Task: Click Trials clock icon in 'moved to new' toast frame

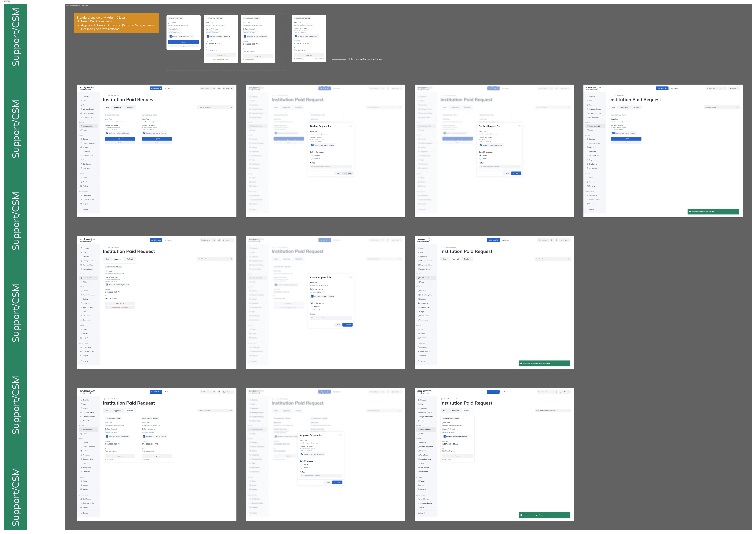Action: point(419,282)
